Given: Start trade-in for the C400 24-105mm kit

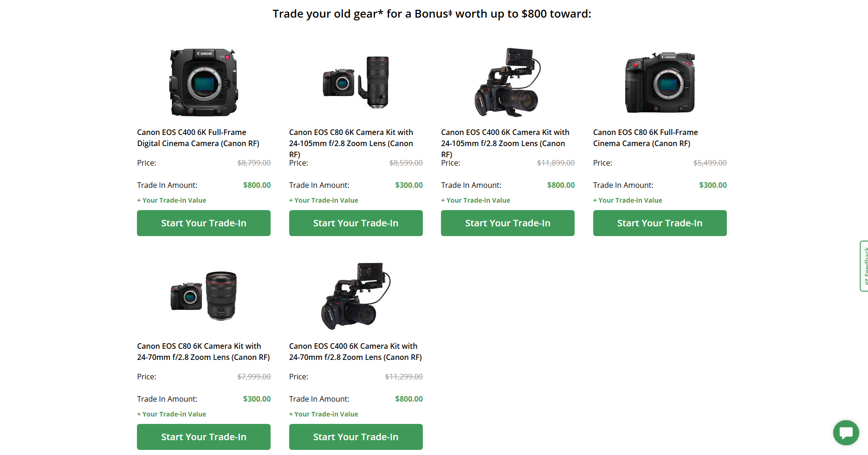Looking at the screenshot, I should (507, 223).
